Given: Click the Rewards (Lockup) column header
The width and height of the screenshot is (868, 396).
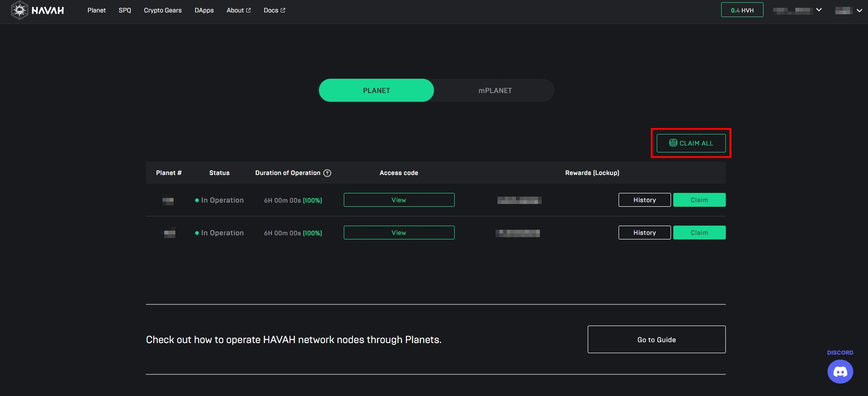Looking at the screenshot, I should [x=592, y=173].
